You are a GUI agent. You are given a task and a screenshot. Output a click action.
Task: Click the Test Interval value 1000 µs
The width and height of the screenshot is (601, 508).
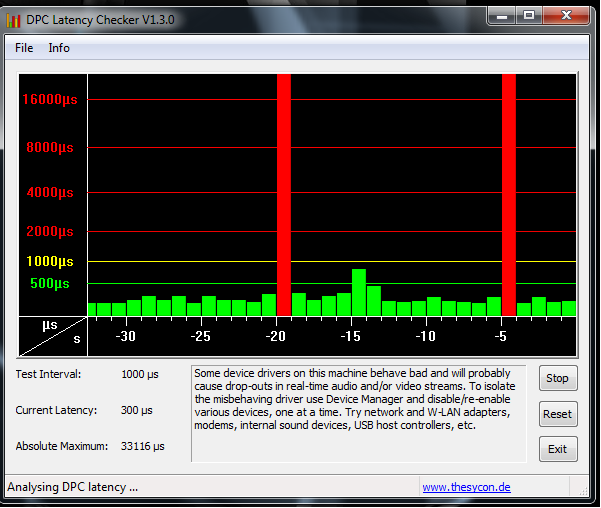140,374
